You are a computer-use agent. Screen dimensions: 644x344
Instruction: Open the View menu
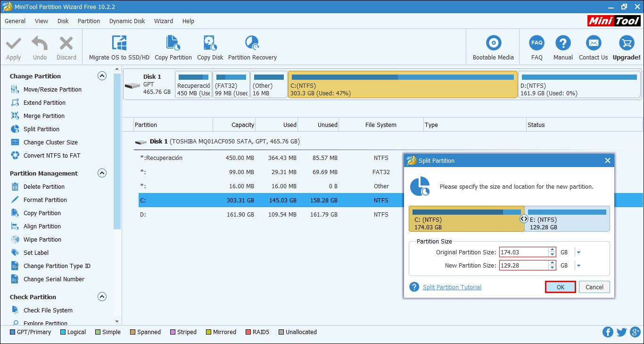41,21
